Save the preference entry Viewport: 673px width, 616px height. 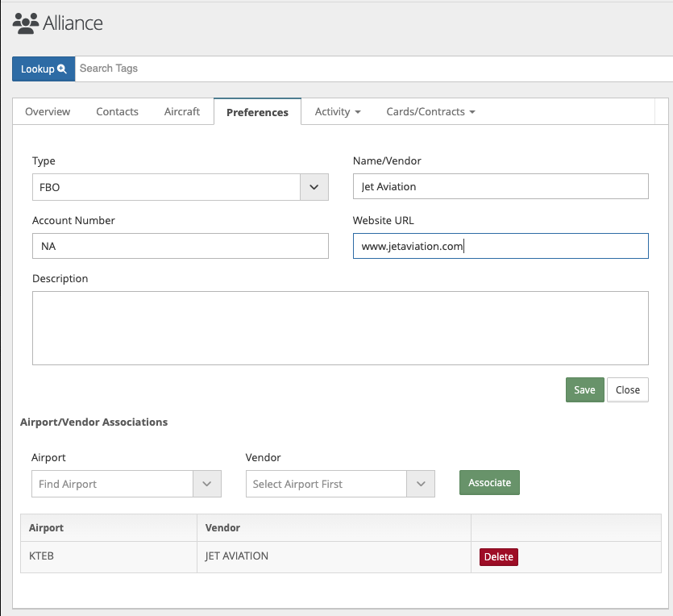(584, 389)
